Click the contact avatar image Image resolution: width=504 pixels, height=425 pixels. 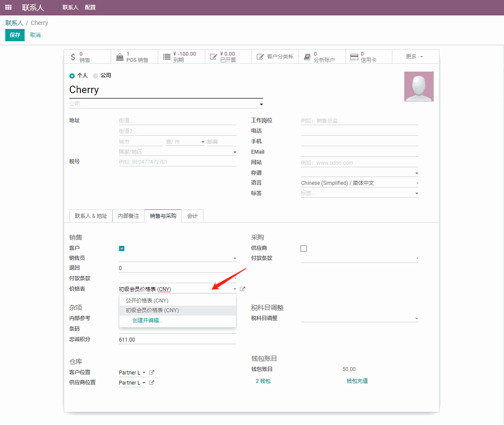419,86
